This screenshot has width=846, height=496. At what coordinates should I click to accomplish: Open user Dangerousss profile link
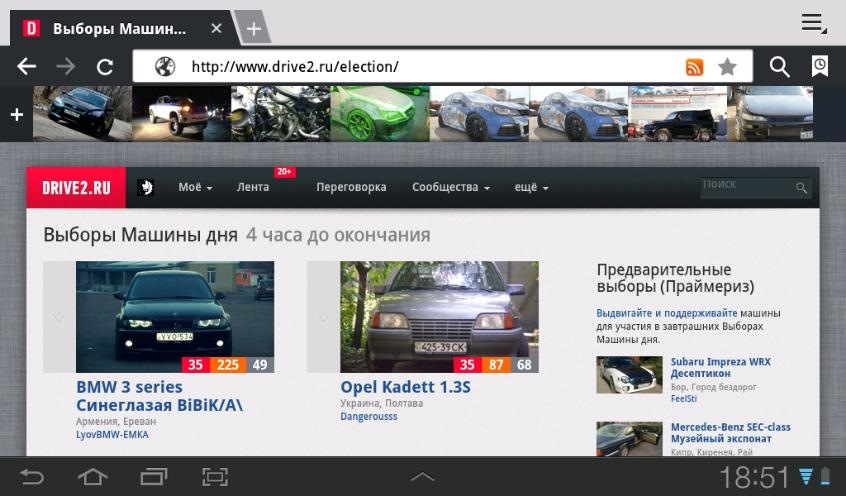[369, 417]
